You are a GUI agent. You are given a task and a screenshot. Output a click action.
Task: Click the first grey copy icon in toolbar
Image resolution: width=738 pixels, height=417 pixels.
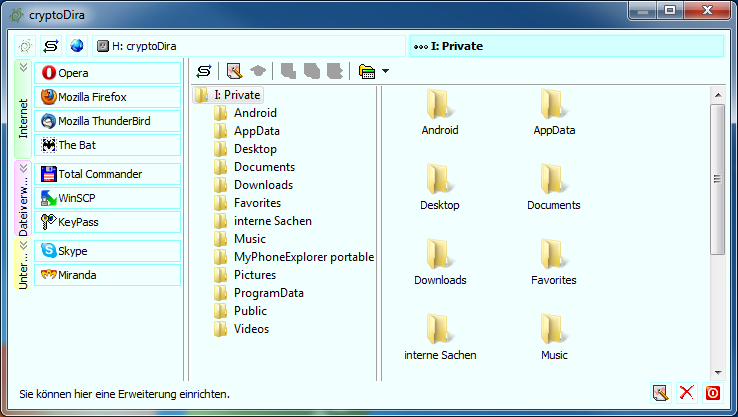tap(289, 71)
